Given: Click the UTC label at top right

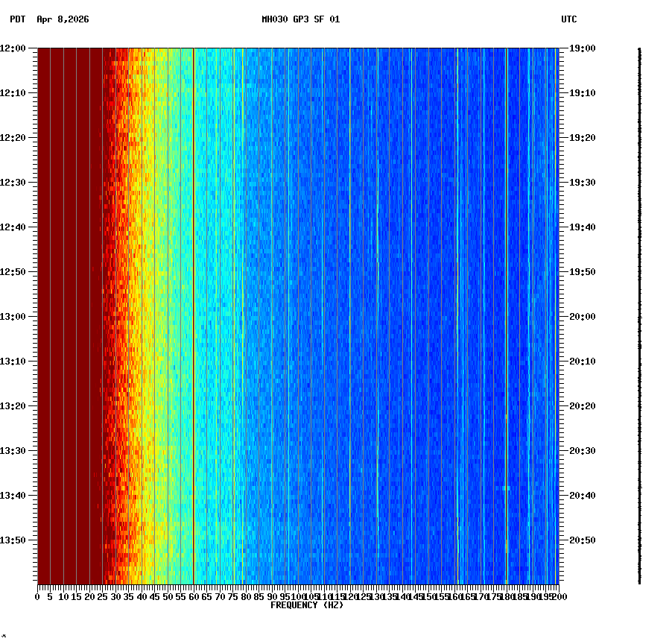Looking at the screenshot, I should (569, 20).
